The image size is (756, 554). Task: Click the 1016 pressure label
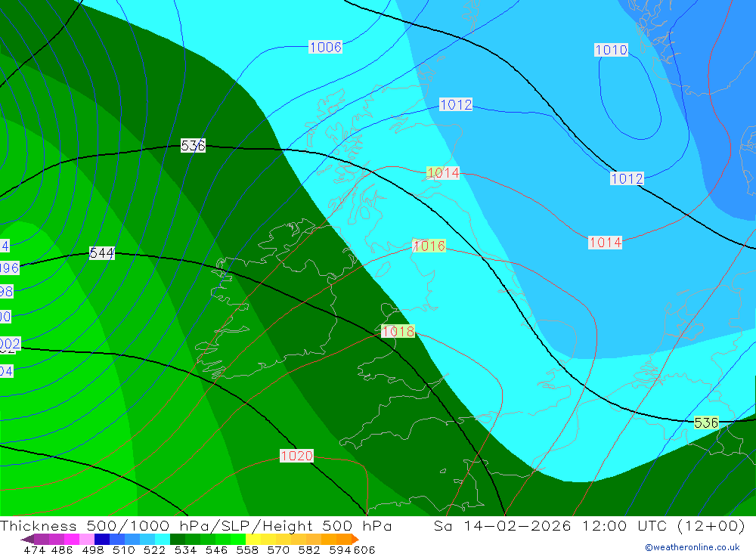click(x=429, y=246)
